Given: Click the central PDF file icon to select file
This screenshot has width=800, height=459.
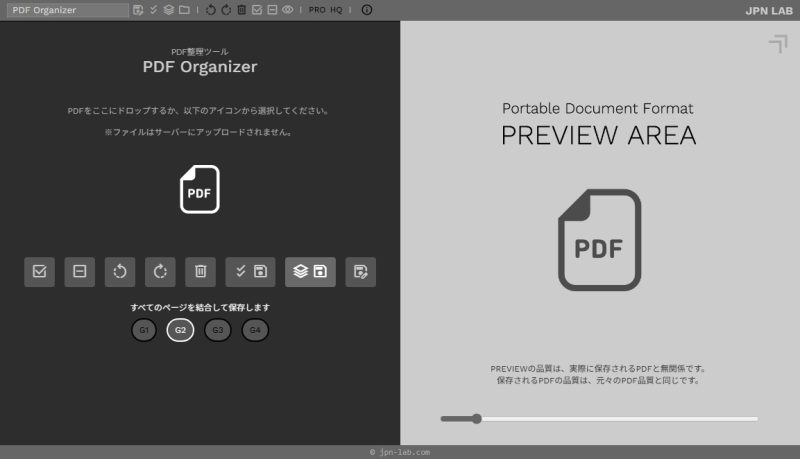Looking at the screenshot, I should point(199,189).
